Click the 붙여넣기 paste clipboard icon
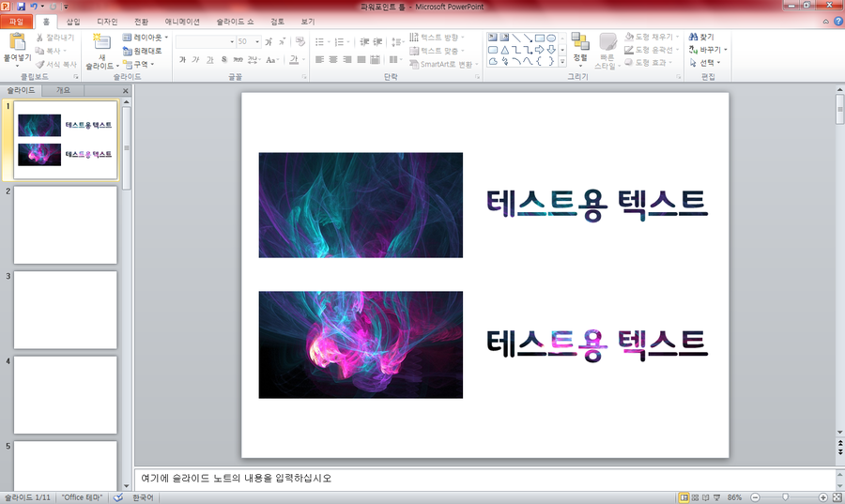 pos(17,42)
